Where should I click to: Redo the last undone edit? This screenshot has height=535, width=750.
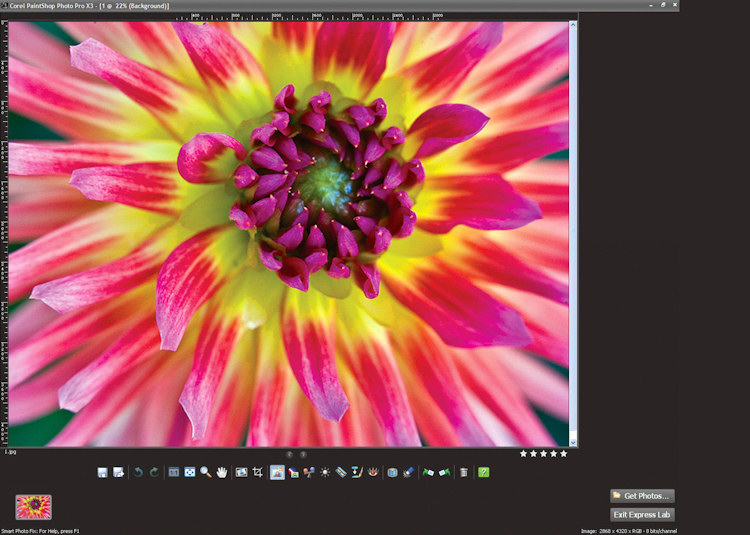coord(154,471)
